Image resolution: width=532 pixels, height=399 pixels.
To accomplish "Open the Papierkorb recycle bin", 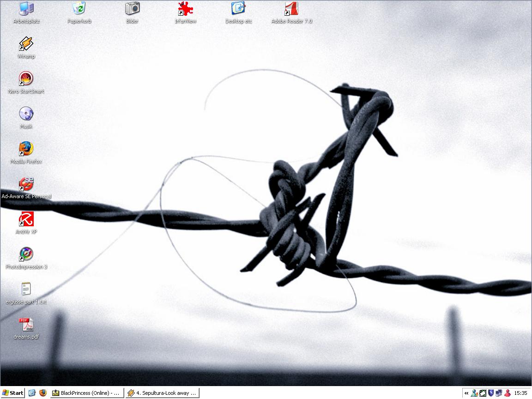I will click(x=79, y=9).
